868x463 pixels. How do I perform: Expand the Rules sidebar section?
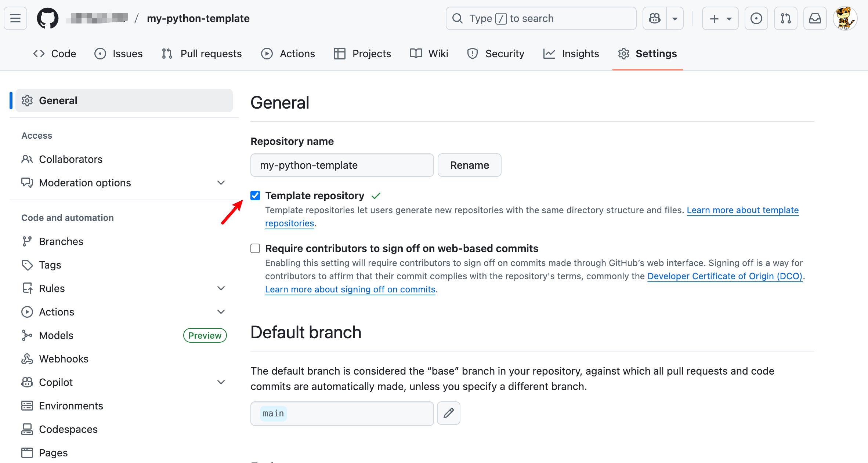pyautogui.click(x=221, y=288)
